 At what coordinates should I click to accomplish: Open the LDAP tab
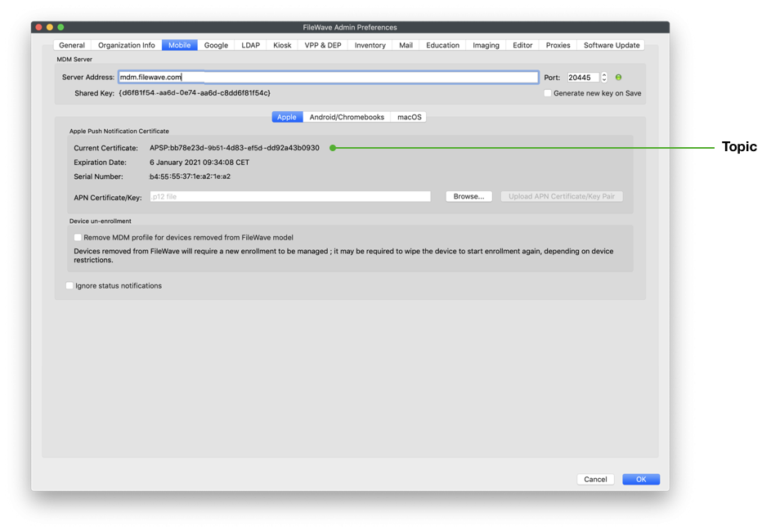(x=250, y=45)
